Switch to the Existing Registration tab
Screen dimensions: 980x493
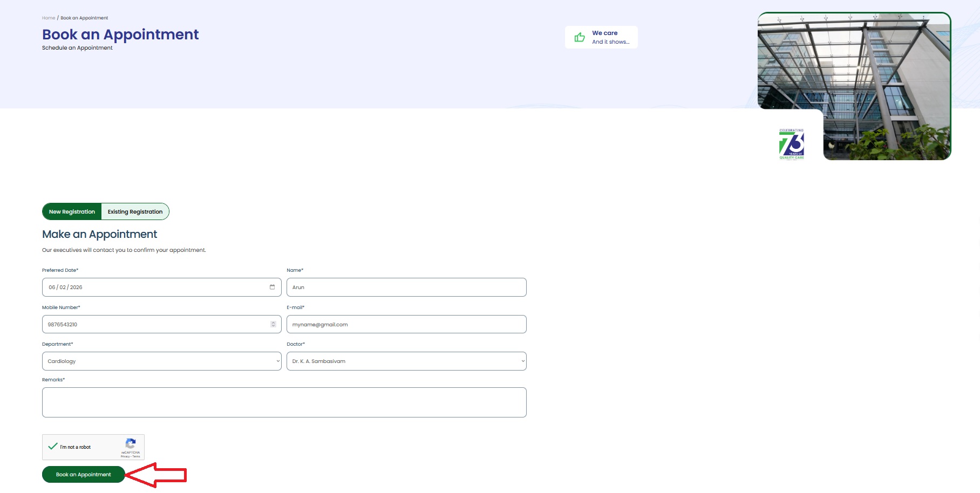point(135,212)
